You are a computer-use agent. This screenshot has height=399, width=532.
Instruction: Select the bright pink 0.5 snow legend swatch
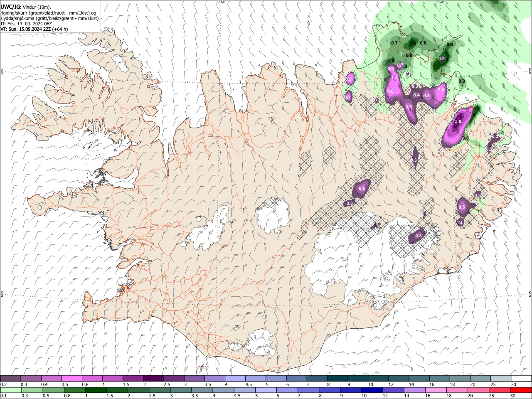(72, 379)
